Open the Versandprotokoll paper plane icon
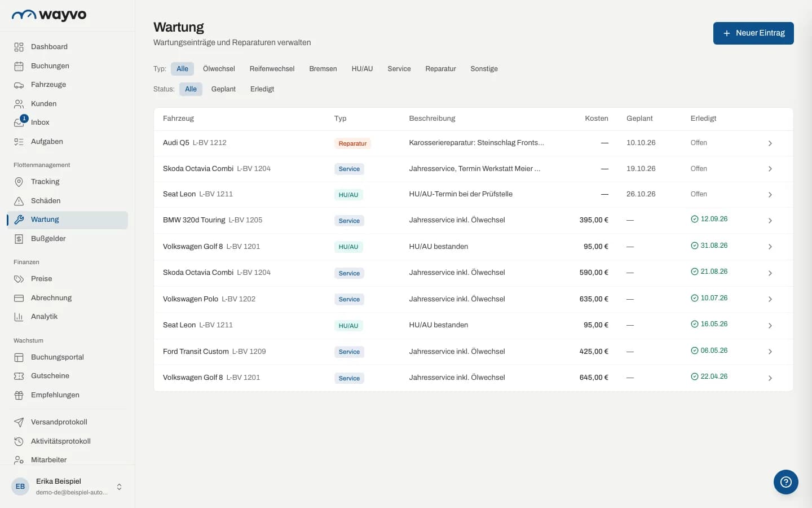 [19, 422]
